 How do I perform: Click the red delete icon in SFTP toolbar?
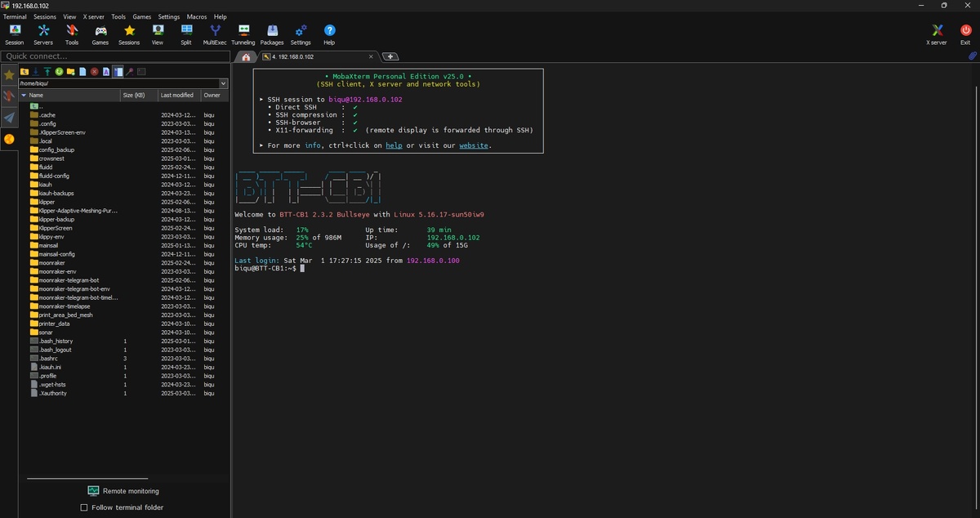[95, 72]
